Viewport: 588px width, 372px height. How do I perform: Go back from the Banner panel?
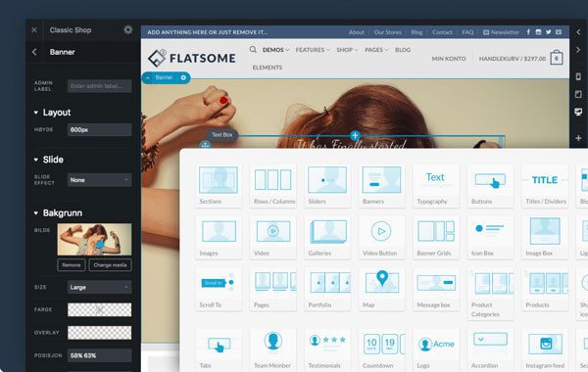pyautogui.click(x=34, y=52)
